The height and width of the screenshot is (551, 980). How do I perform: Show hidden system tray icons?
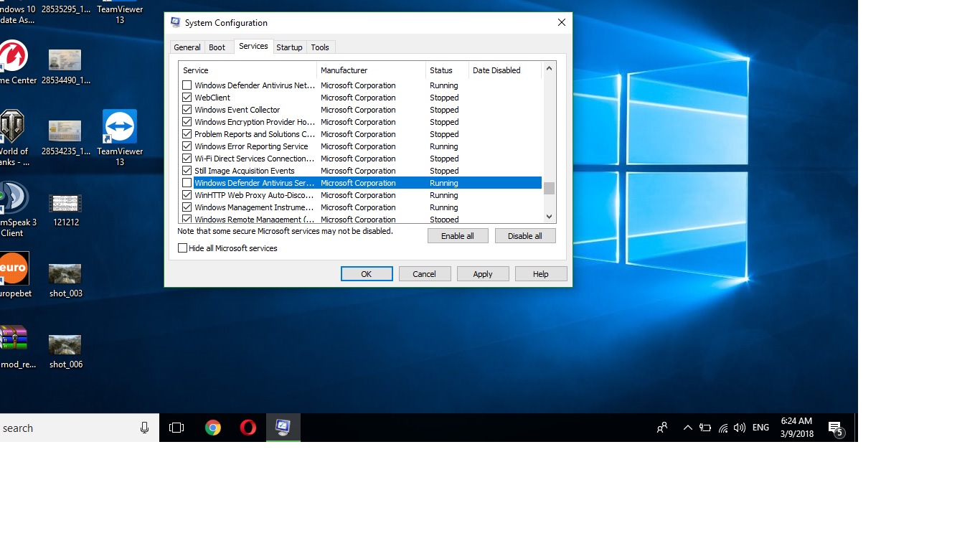coord(687,428)
